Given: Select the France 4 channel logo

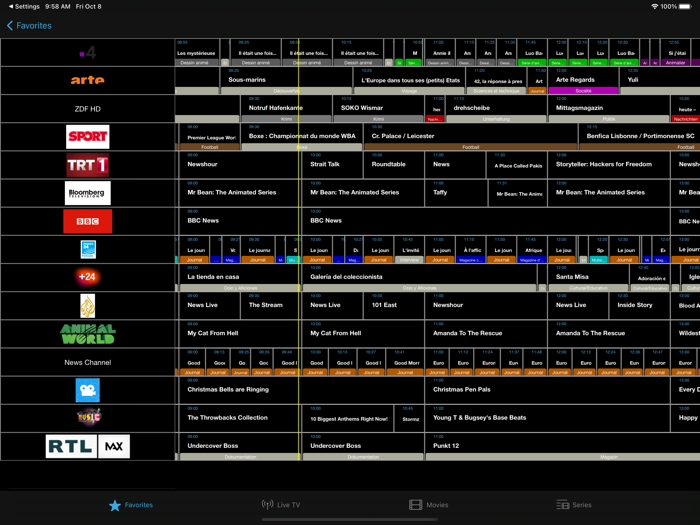Looking at the screenshot, I should 88,53.
